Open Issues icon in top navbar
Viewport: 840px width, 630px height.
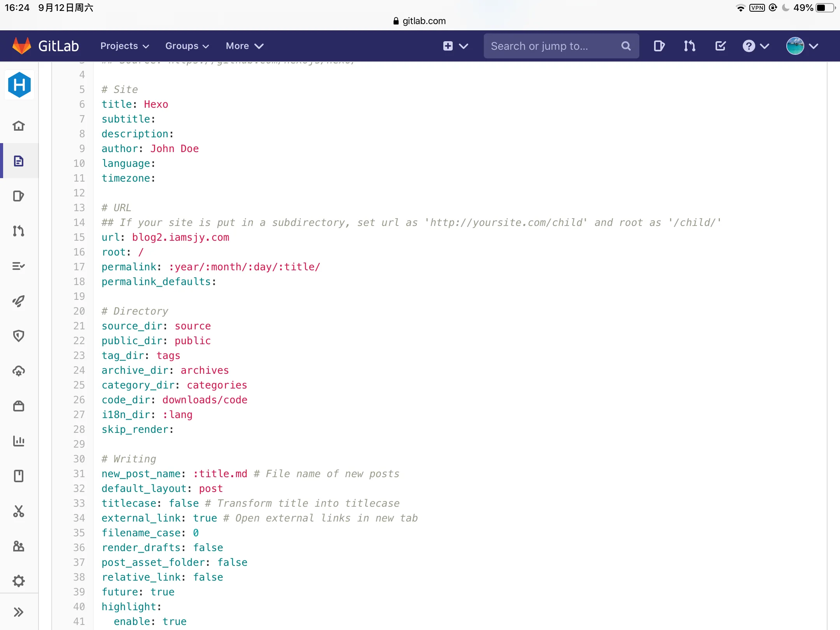point(659,46)
